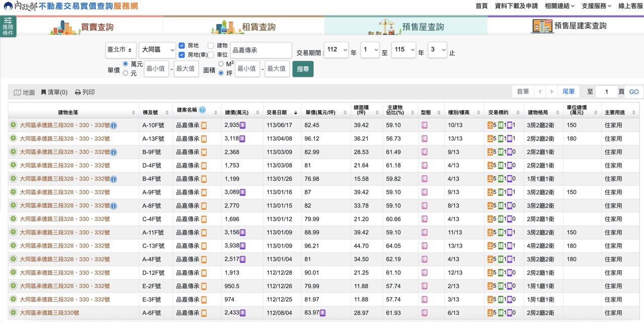644x322 pixels.
Task: Uncheck the 房地 checkbox
Action: [182, 45]
